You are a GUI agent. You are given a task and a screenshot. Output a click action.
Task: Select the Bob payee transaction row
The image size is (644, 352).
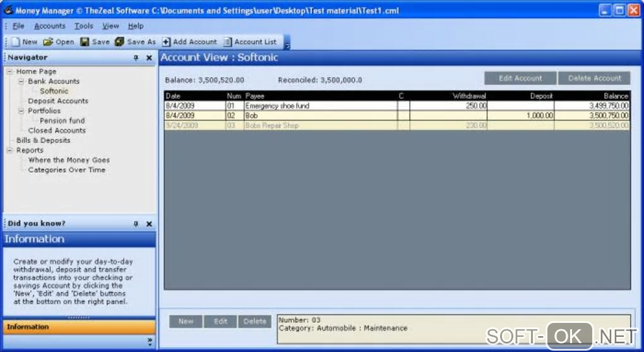397,116
